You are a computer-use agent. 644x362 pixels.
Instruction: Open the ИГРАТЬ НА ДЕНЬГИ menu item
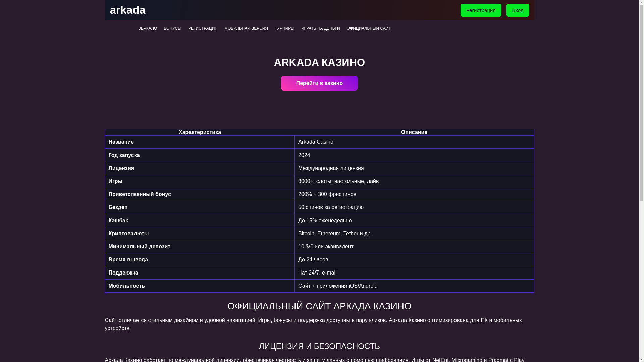320,28
